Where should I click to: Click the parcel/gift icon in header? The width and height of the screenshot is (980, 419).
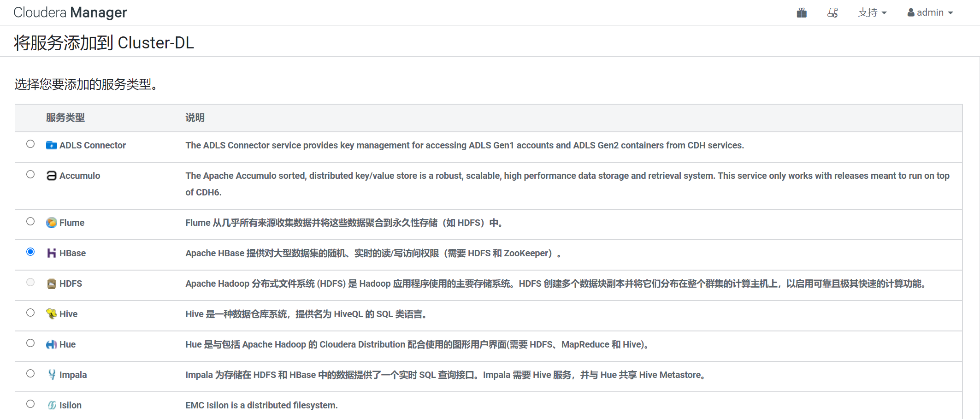pos(802,13)
